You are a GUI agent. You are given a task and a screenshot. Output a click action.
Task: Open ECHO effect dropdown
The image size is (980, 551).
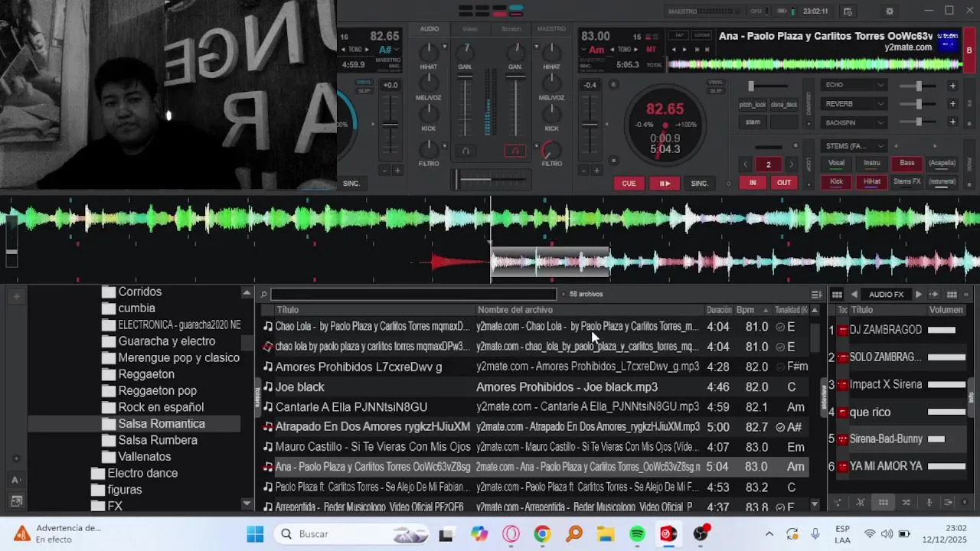[854, 85]
